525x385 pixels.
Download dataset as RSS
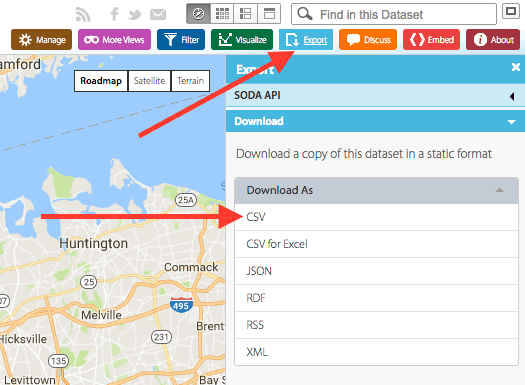pos(376,325)
